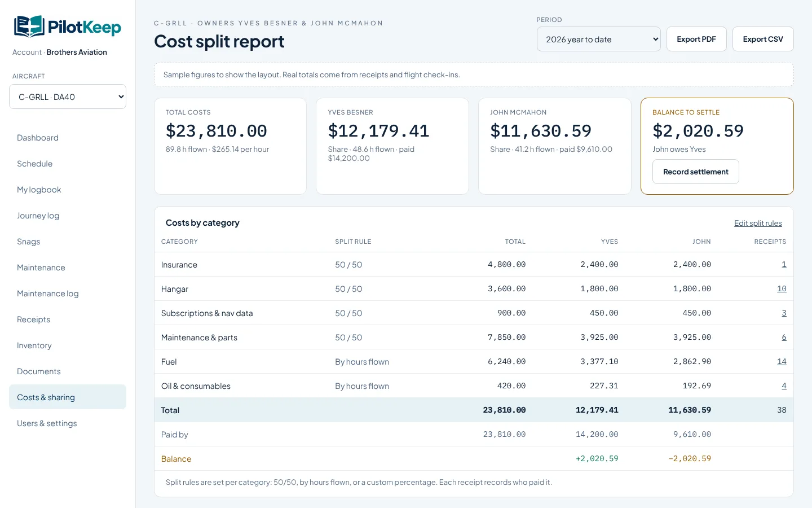Open the Edit split rules link

(758, 223)
